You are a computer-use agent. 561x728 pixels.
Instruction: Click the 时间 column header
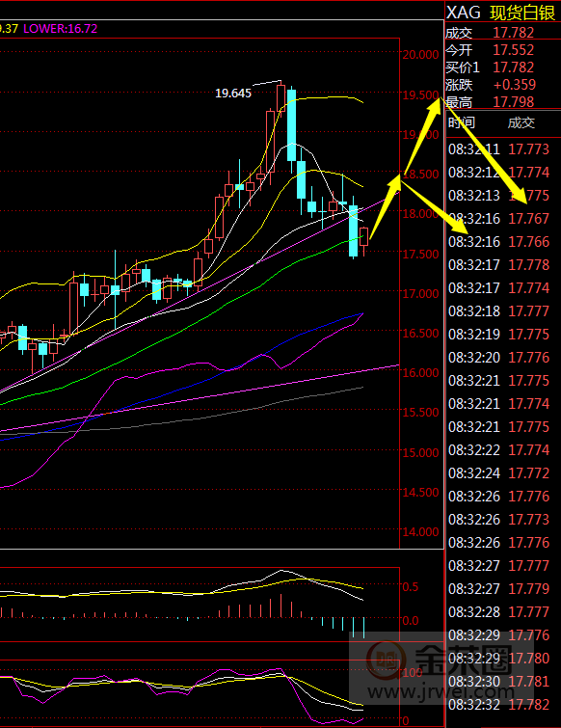462,123
